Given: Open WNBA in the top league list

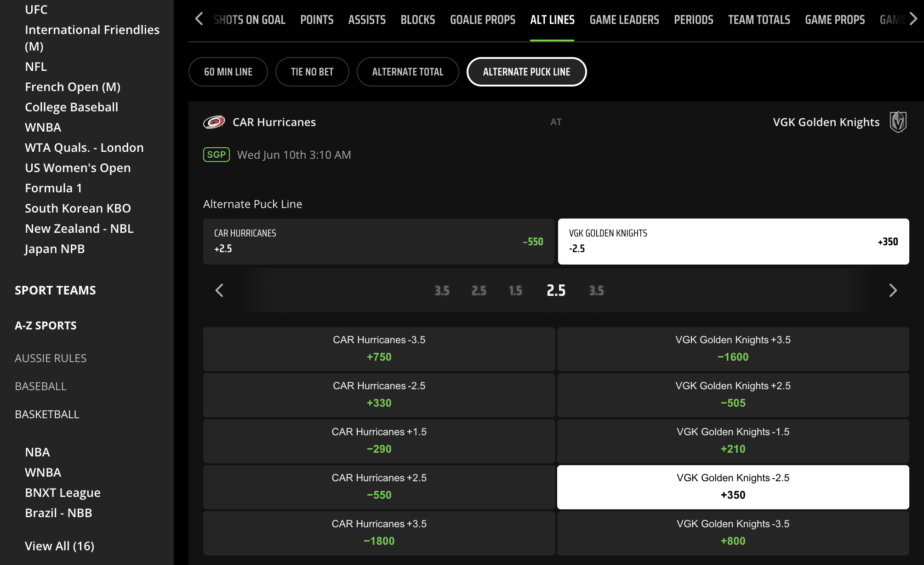Looking at the screenshot, I should coord(43,127).
